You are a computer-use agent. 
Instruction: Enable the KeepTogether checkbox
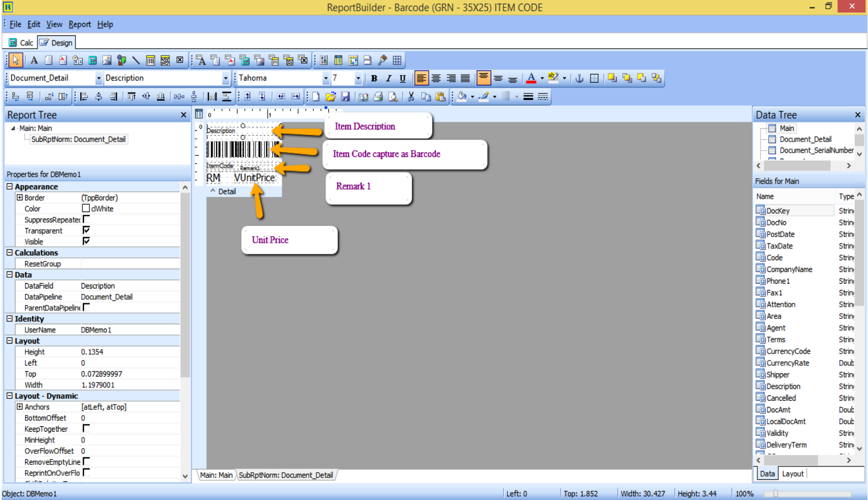click(86, 428)
